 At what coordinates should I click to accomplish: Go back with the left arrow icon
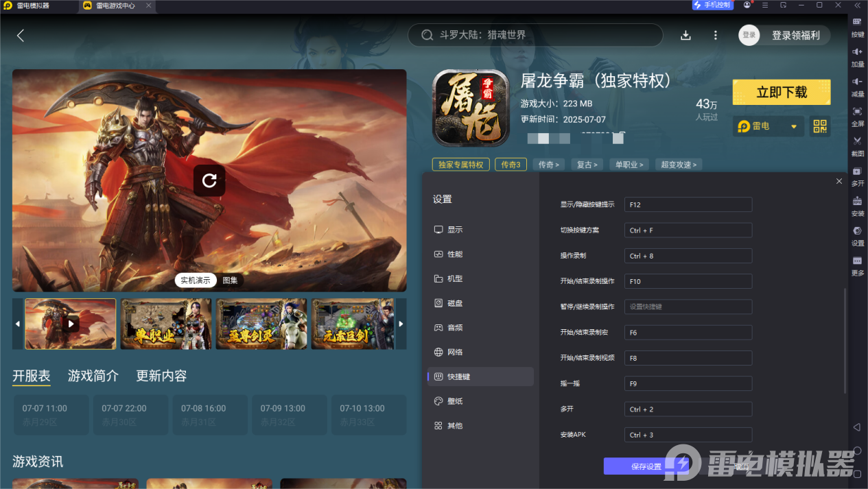21,36
